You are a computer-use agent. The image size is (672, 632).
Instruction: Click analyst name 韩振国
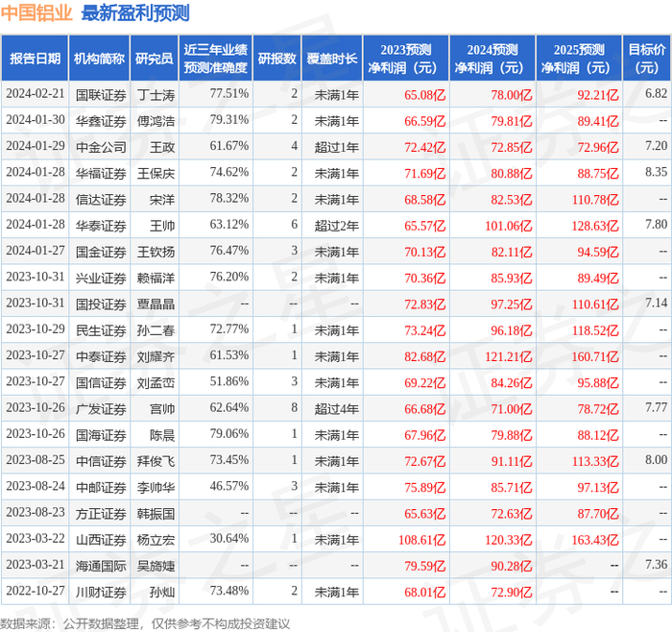point(156,514)
